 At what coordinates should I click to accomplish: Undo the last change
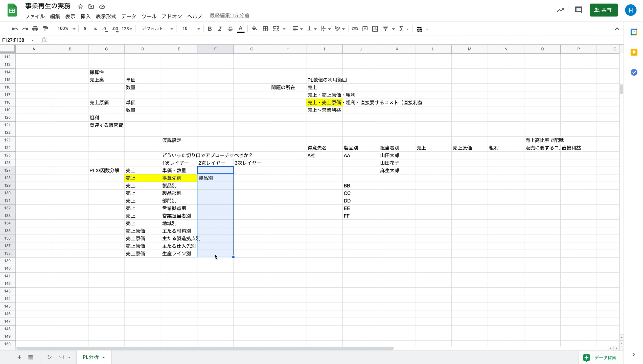14,29
